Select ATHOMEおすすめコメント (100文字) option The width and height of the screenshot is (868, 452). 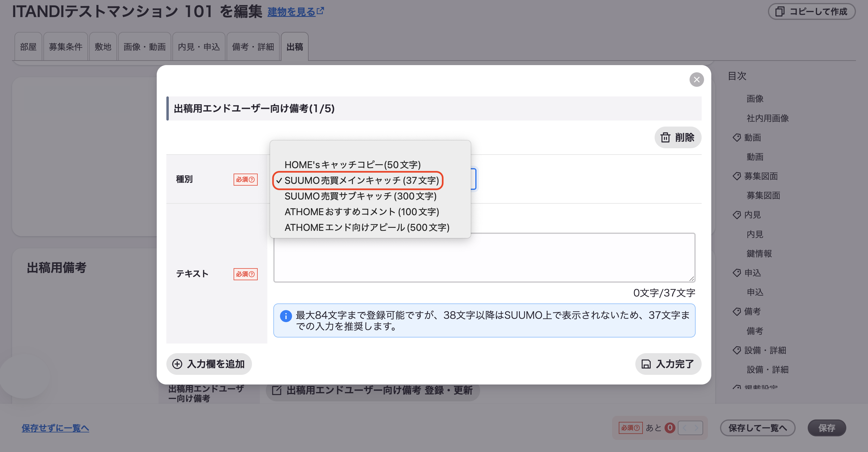(362, 212)
